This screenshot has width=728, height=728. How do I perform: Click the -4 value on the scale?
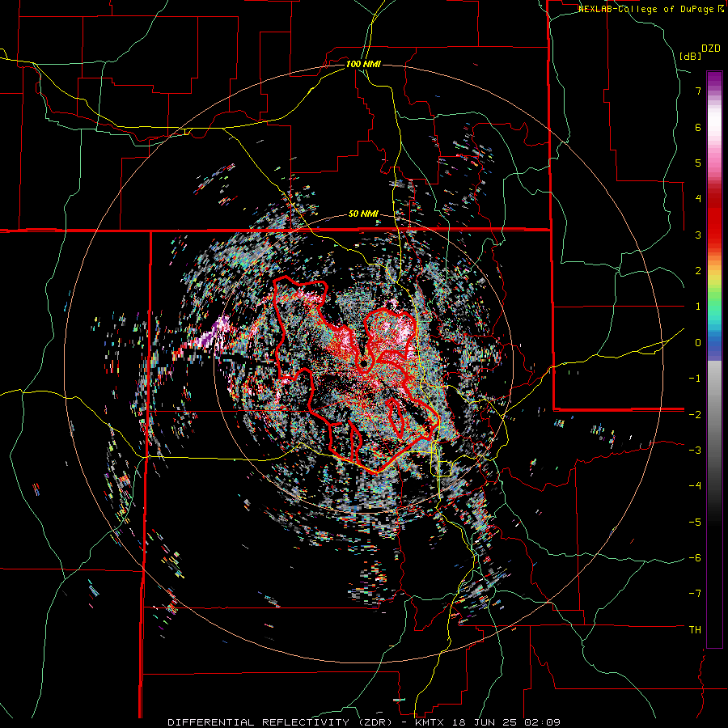coord(695,486)
